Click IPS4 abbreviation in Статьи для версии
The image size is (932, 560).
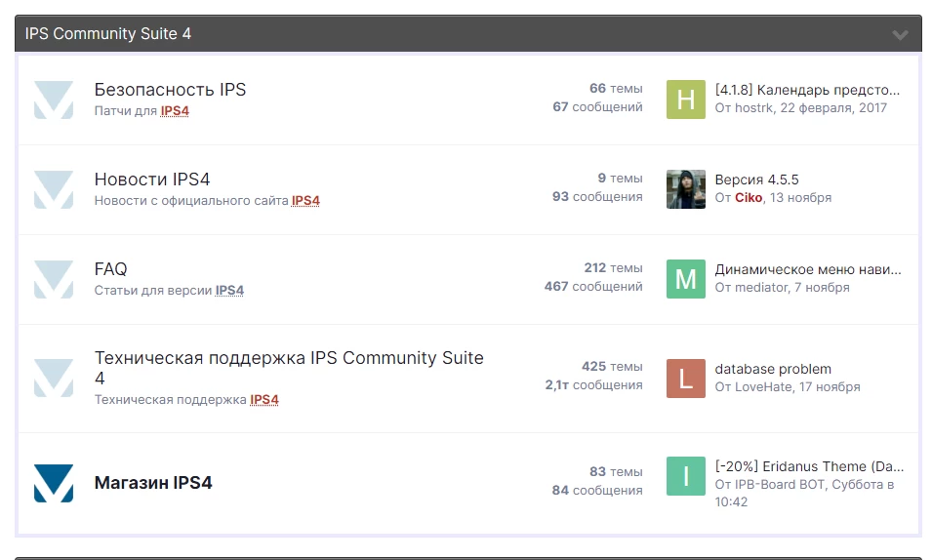[x=229, y=290]
